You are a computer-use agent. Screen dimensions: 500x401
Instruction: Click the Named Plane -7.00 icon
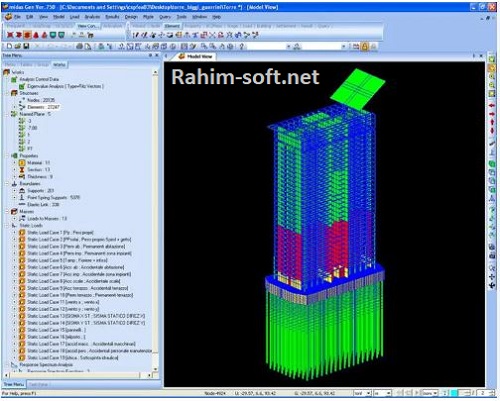(22, 128)
